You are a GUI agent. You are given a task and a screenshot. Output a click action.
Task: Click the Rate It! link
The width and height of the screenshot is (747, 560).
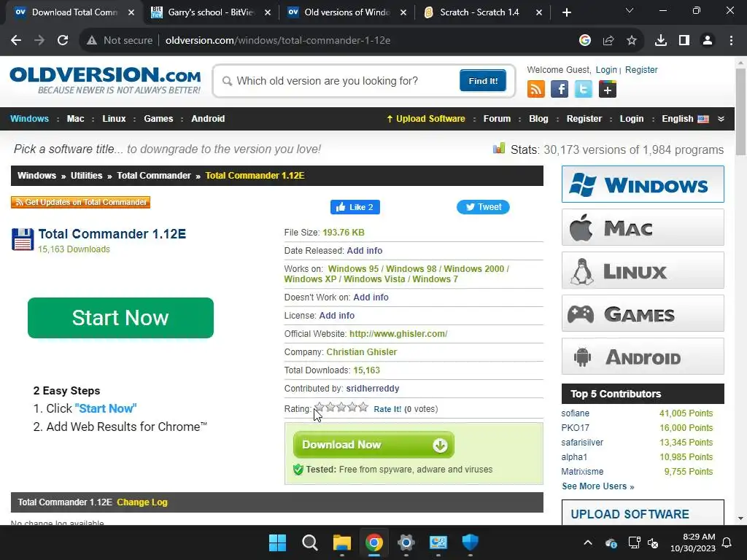coord(387,409)
